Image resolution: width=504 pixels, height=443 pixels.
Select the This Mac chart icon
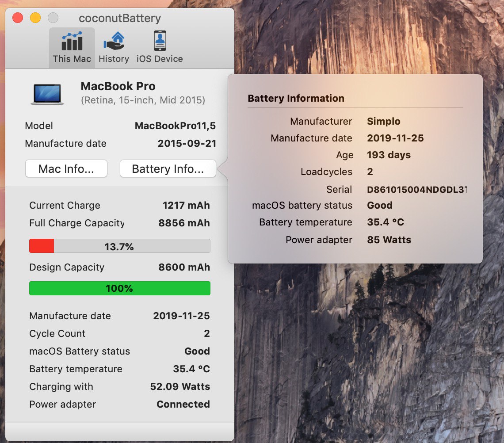pos(72,41)
